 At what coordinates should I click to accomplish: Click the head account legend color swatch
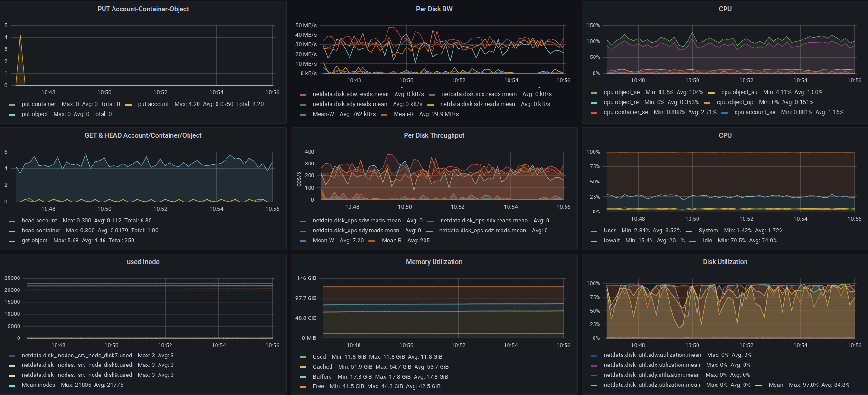12,221
